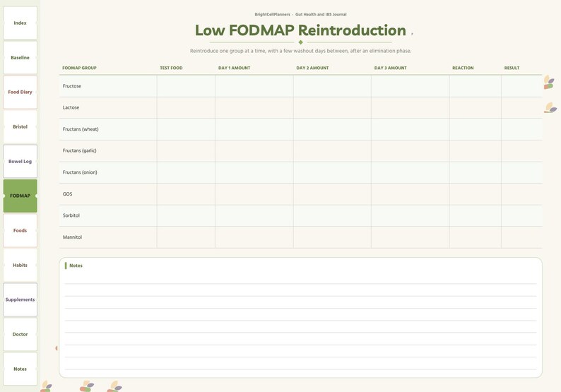Click Day 2 Amount cell for Fructans (wheat)
This screenshot has width=561, height=392.
pyautogui.click(x=332, y=129)
